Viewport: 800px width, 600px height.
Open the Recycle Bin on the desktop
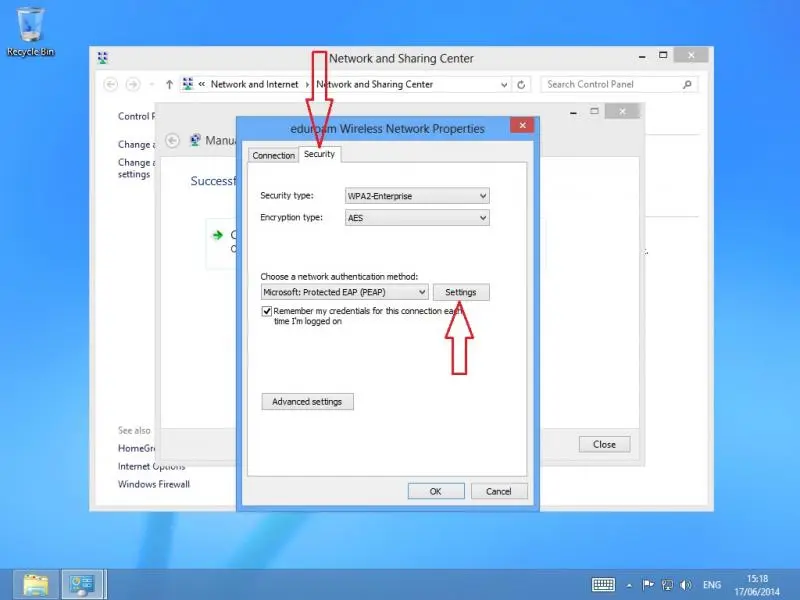30,28
